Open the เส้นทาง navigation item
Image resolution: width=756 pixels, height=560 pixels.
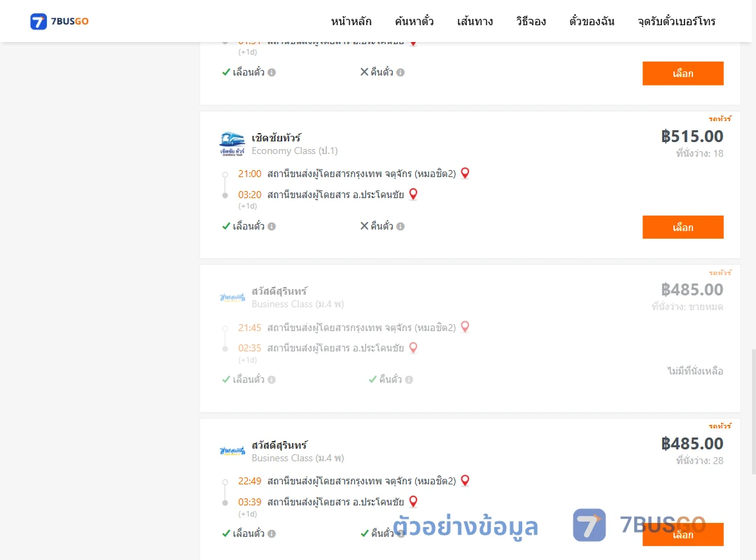pyautogui.click(x=475, y=21)
